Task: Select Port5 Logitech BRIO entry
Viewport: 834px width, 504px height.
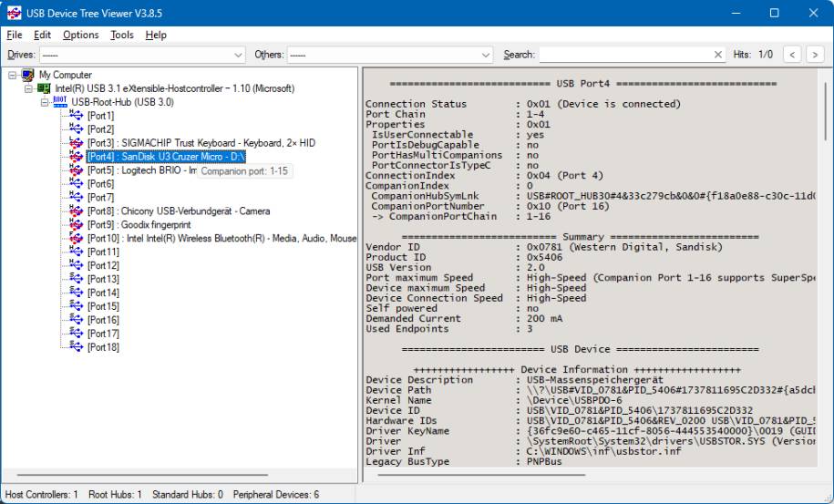Action: [142, 170]
